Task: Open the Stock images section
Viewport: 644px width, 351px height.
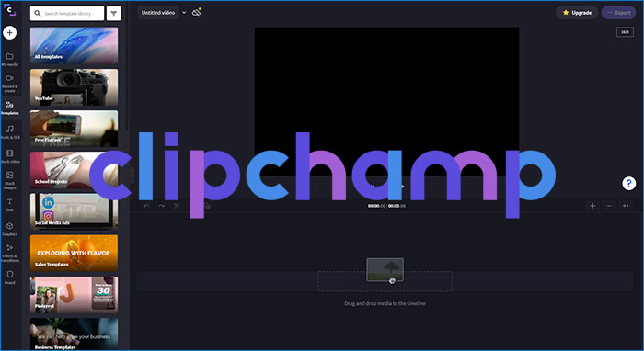Action: click(x=9, y=180)
